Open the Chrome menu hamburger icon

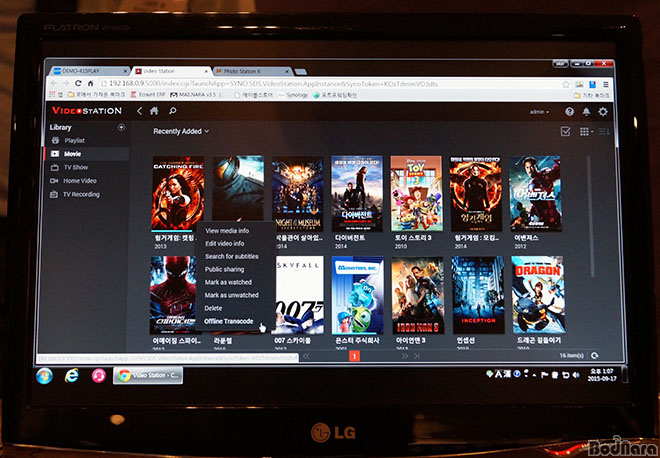pyautogui.click(x=606, y=84)
